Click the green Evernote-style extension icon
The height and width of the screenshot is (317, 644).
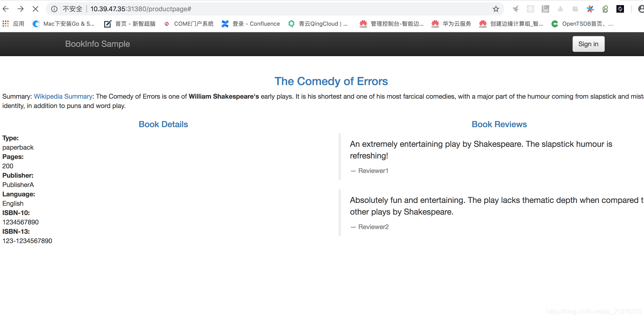[x=605, y=9]
